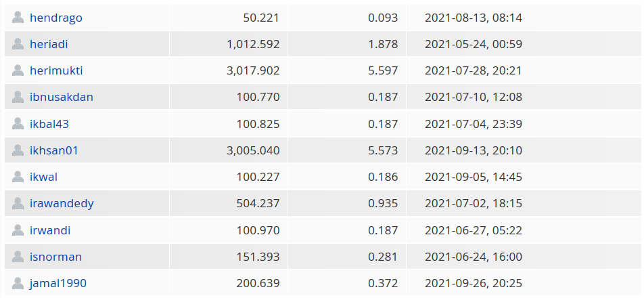Open the jamal1990 username link
Image resolution: width=644 pixels, height=298 pixels.
pyautogui.click(x=58, y=284)
